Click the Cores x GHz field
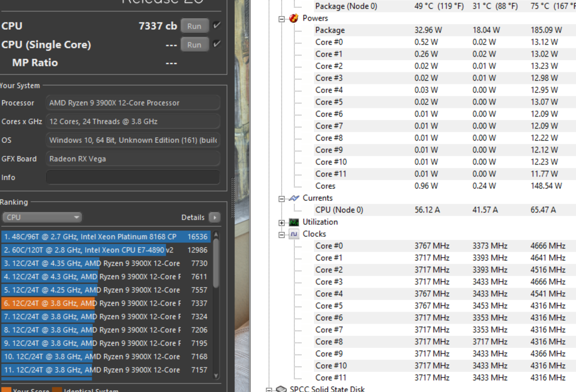Screen dimensions: 576x392 tap(133, 121)
